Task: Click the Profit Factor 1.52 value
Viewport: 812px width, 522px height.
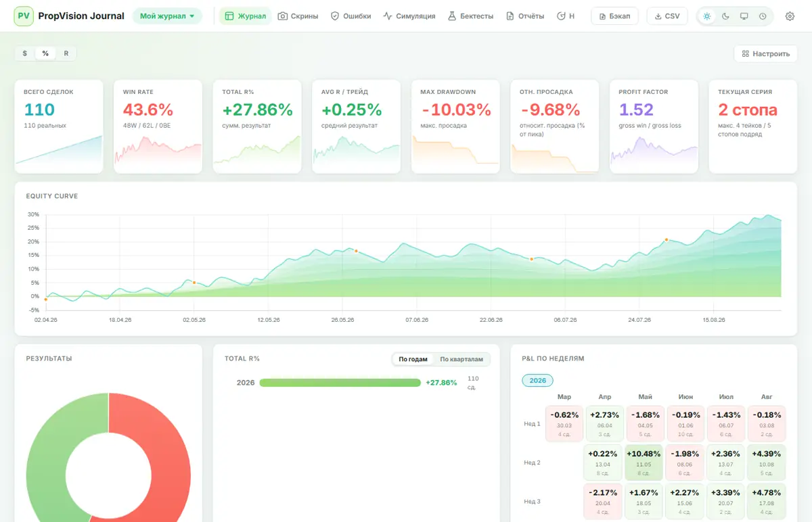Action: click(x=636, y=110)
